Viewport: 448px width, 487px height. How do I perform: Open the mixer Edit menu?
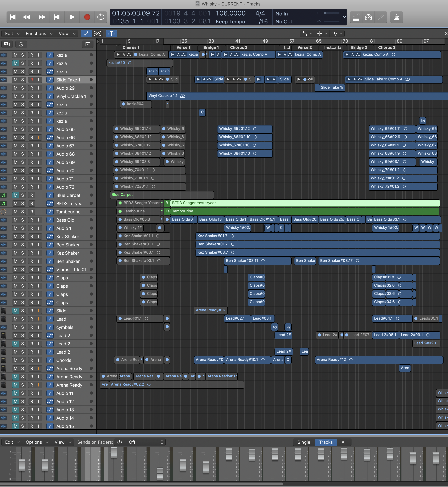coord(12,442)
